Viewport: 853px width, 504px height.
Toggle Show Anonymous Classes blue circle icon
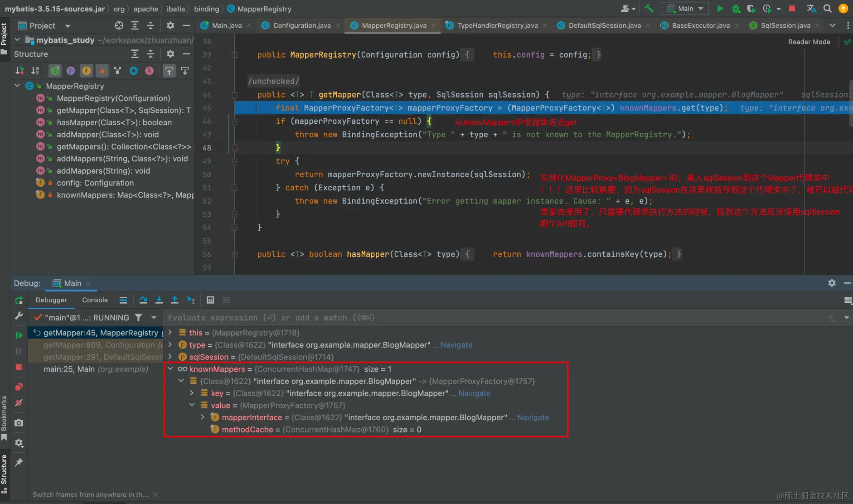pyautogui.click(x=133, y=71)
